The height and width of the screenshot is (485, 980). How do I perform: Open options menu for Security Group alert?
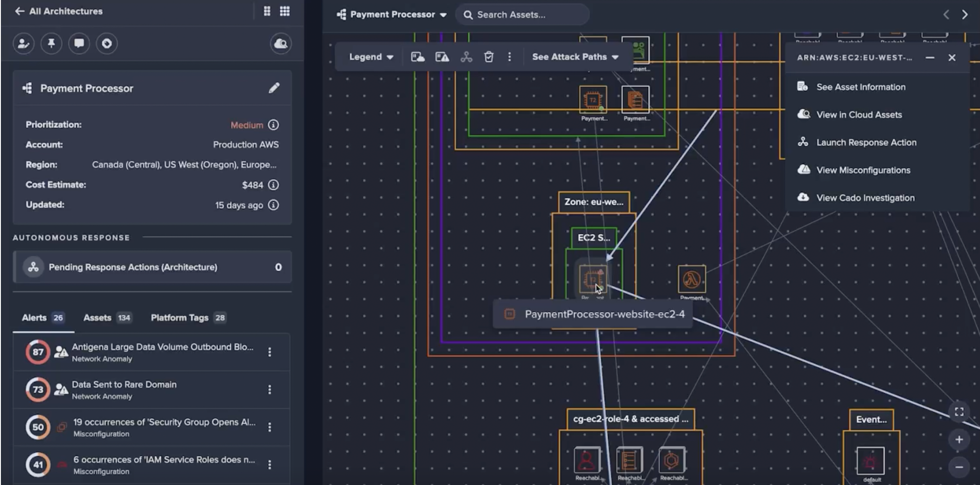(x=270, y=427)
